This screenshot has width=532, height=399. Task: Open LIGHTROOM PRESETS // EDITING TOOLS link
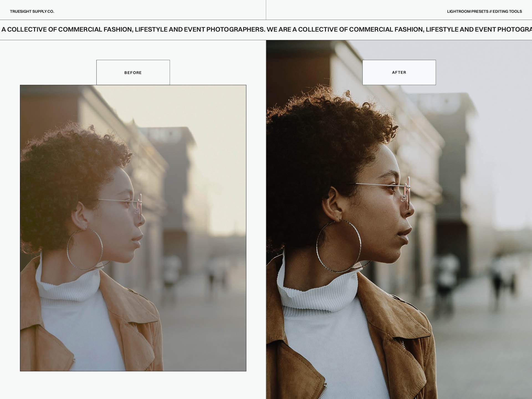point(484,11)
